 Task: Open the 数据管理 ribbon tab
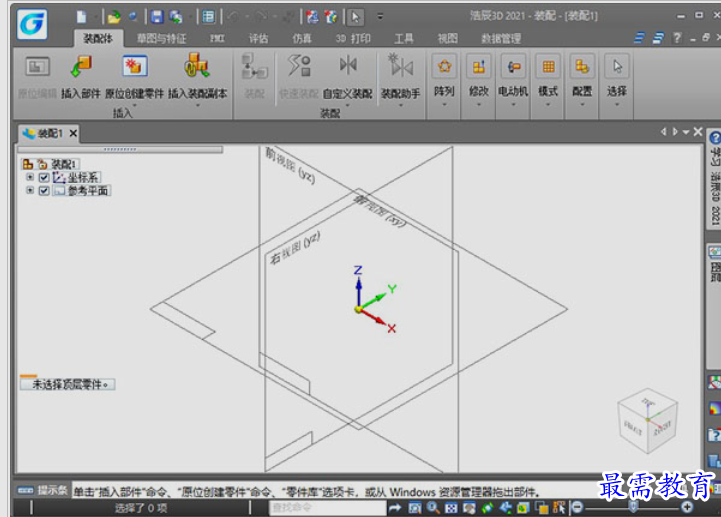click(501, 39)
